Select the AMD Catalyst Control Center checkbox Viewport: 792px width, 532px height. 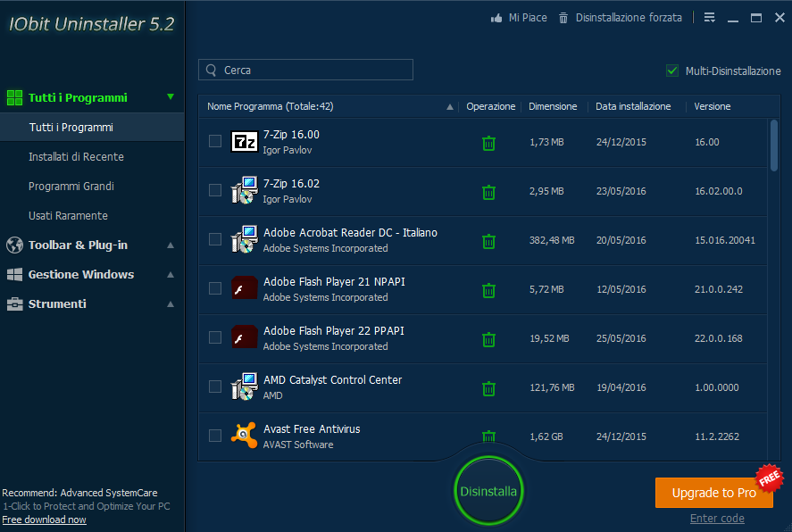point(215,387)
